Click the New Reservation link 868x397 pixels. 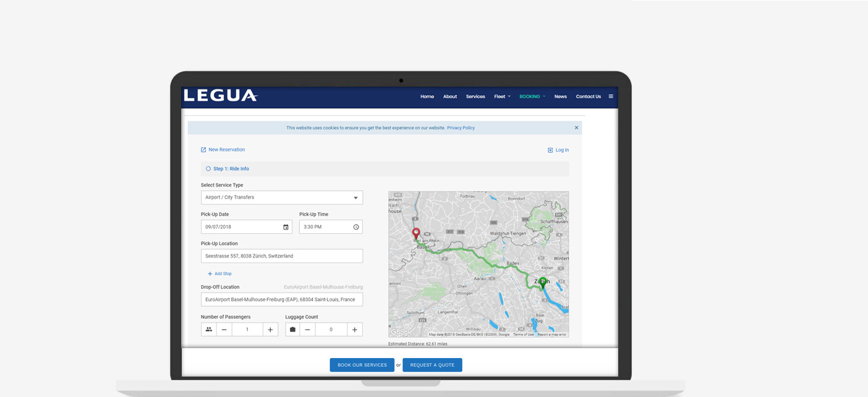coord(227,150)
